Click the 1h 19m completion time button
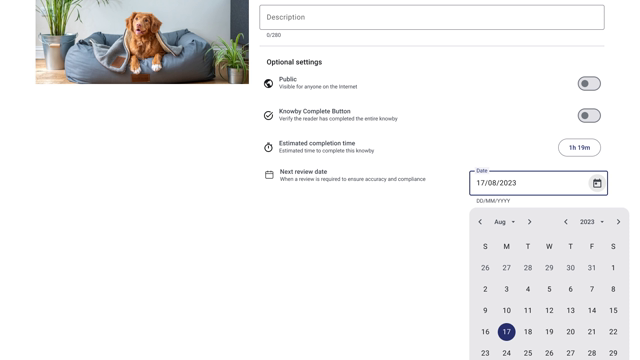 pos(579,147)
